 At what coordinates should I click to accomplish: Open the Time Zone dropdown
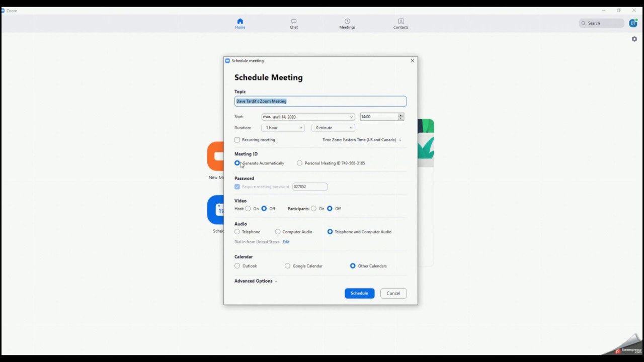362,140
